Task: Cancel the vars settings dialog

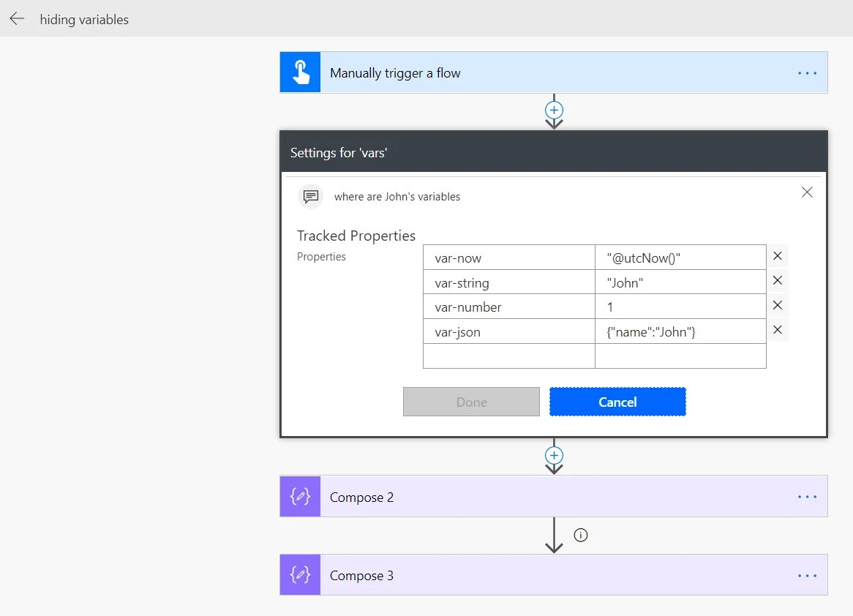Action: click(x=617, y=402)
